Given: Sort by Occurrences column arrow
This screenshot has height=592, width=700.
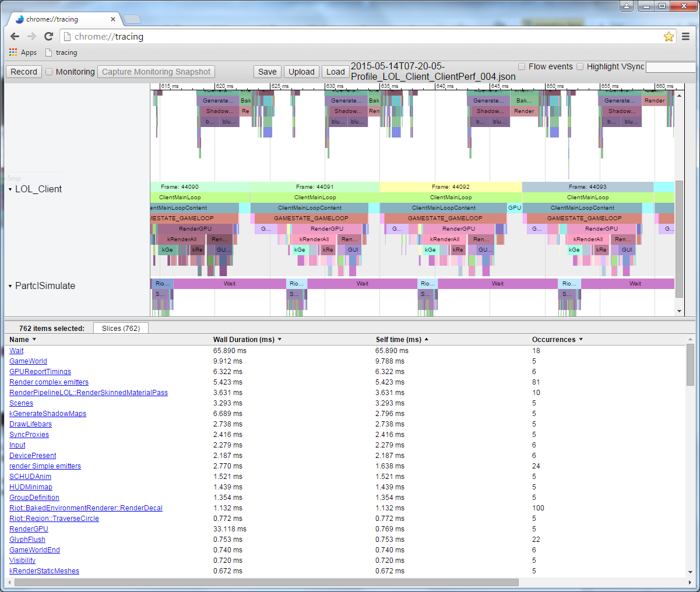Looking at the screenshot, I should point(581,340).
